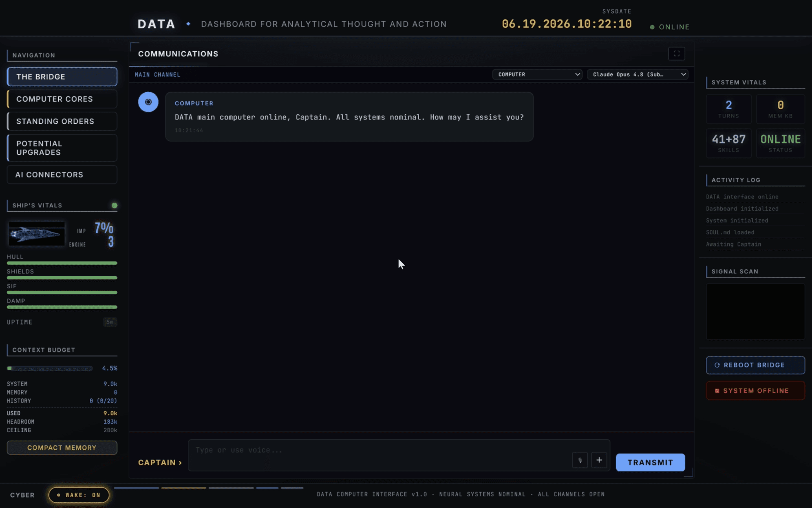Click the SIF status bar
The image size is (812, 508).
(62, 292)
